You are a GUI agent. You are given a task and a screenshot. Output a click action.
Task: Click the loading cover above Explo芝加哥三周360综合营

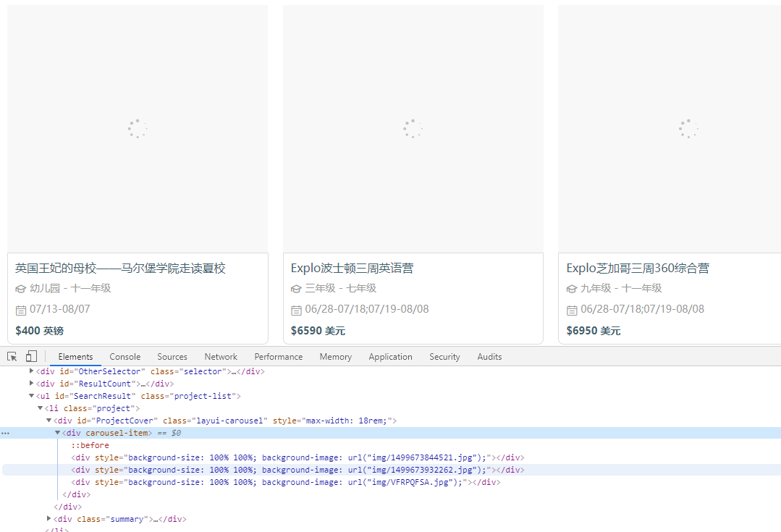coord(670,129)
